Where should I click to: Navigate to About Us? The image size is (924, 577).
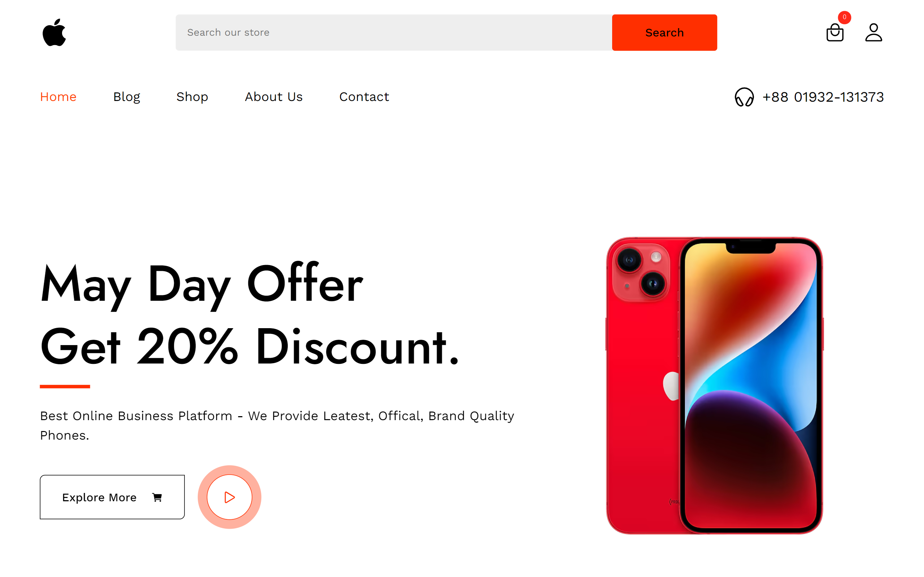pos(274,97)
